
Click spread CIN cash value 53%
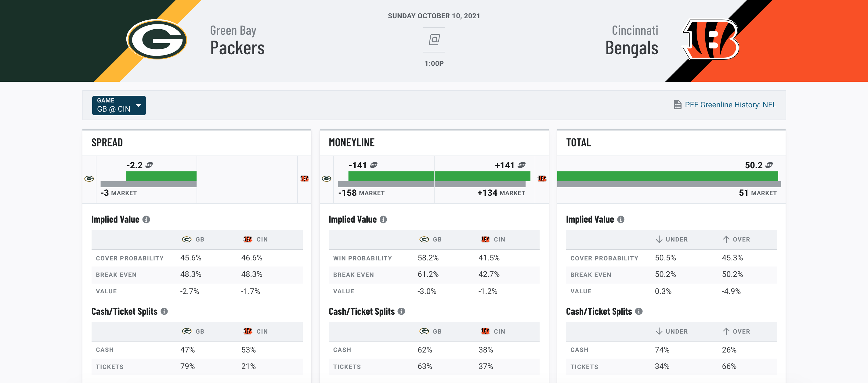coord(248,350)
